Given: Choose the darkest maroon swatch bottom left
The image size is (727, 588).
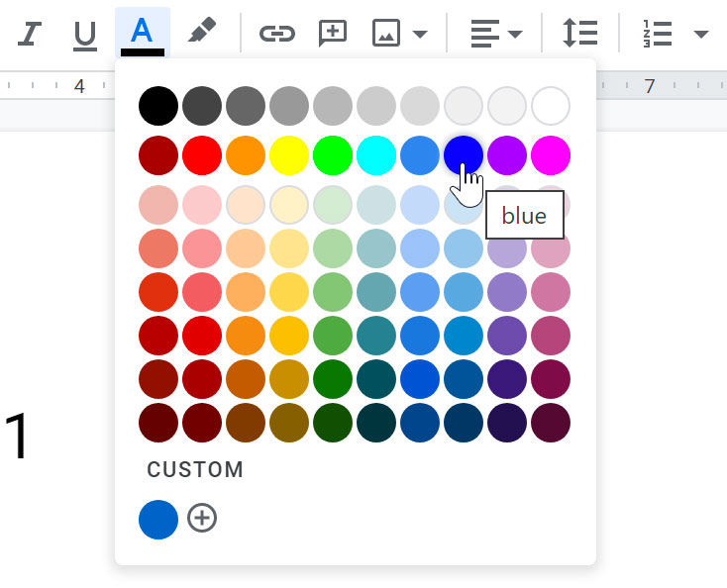Looking at the screenshot, I should [158, 423].
